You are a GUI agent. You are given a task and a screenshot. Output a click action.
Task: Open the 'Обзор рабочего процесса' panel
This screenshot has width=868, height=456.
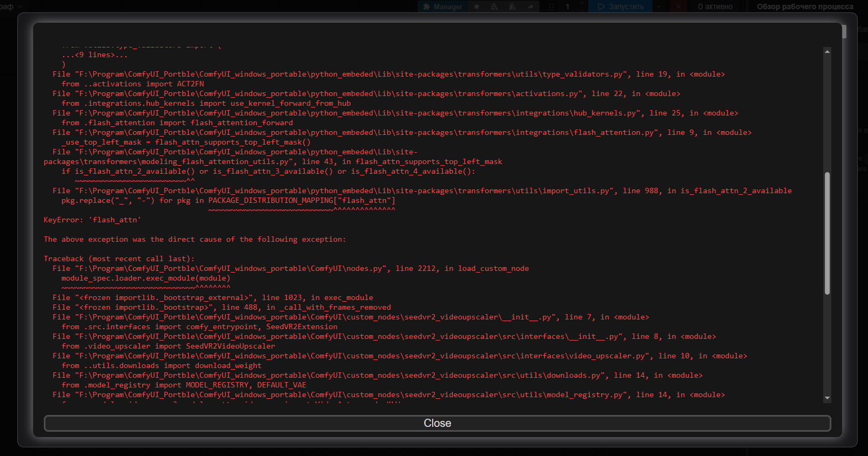[x=805, y=6]
